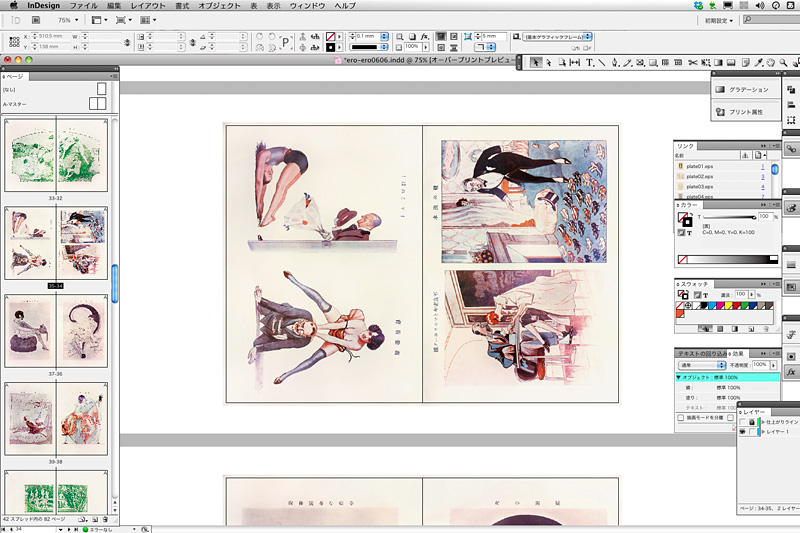This screenshot has height=533, width=800.
Task: Open the レイアウト menu
Action: pos(148,6)
